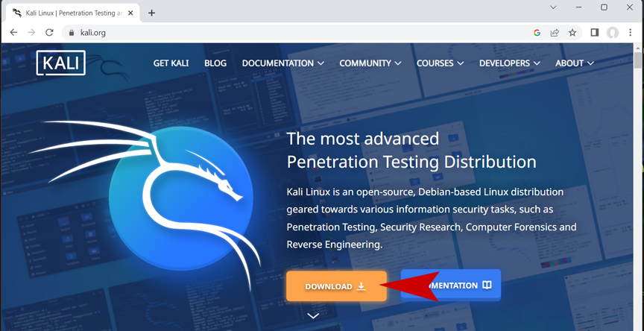This screenshot has width=644, height=331.
Task: Expand the COURSES menu
Action: point(441,63)
